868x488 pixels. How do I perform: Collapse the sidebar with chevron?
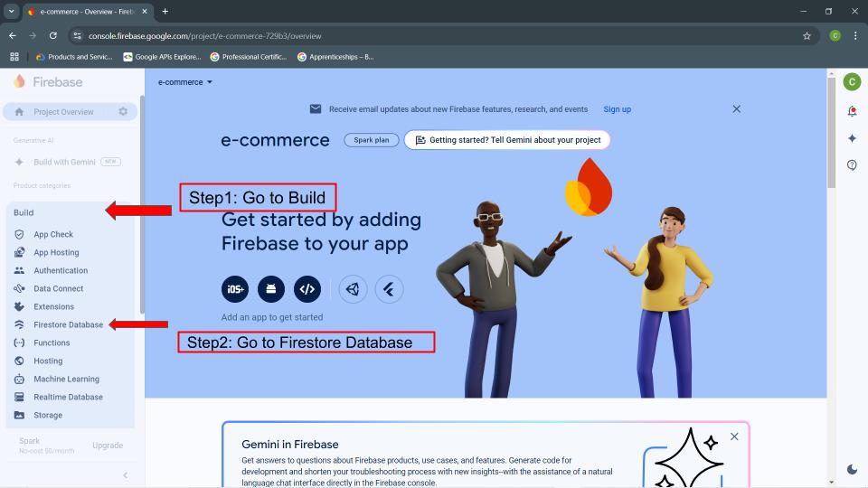pyautogui.click(x=126, y=475)
